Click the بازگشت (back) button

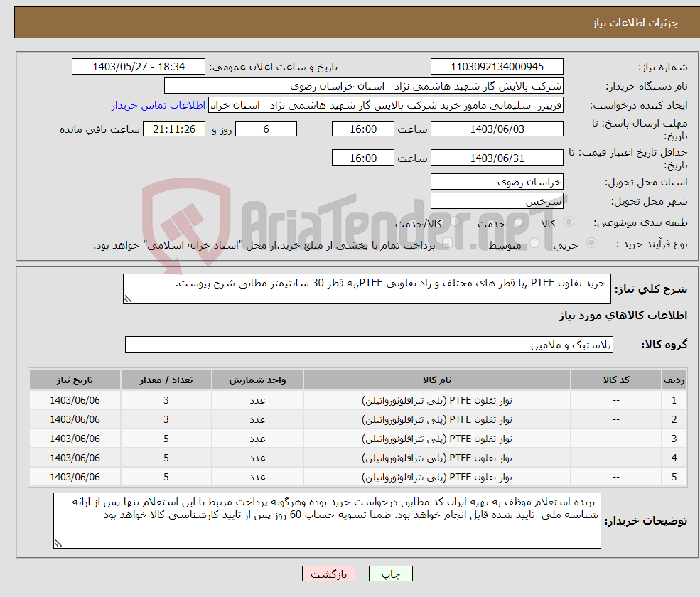click(328, 574)
